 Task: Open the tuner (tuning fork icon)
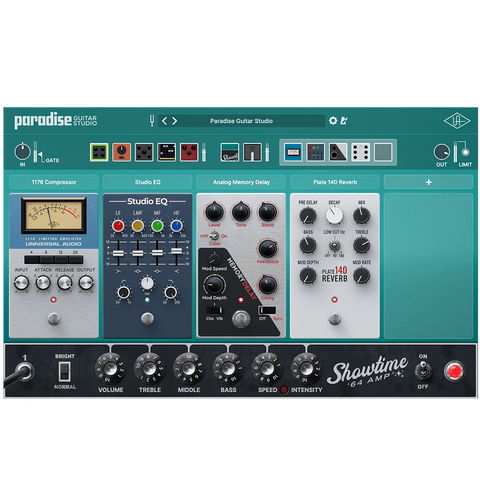pos(152,120)
